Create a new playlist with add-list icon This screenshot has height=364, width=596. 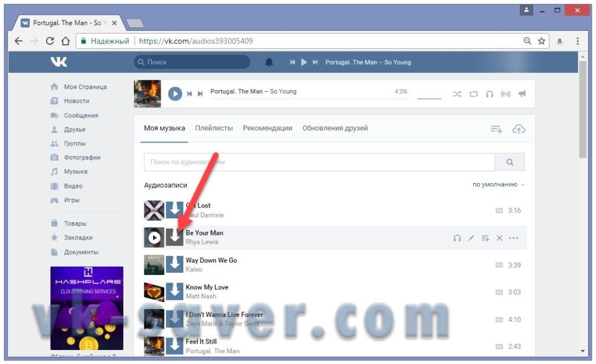coord(496,130)
